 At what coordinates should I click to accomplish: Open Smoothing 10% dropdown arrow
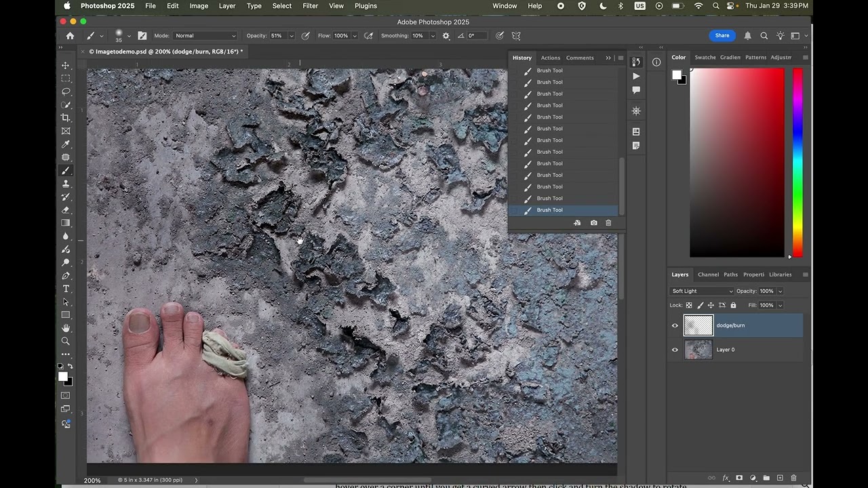tap(433, 36)
